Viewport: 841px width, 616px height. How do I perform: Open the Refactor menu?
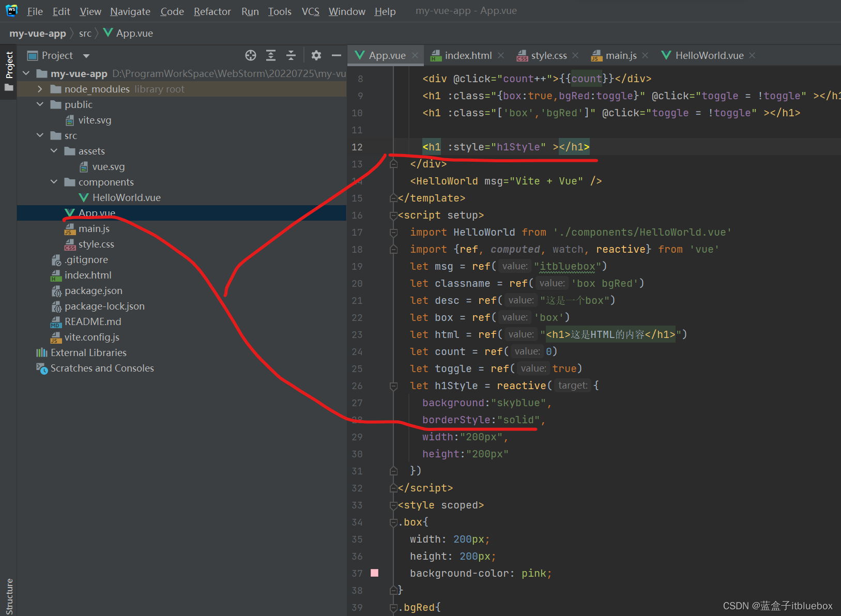click(x=212, y=11)
